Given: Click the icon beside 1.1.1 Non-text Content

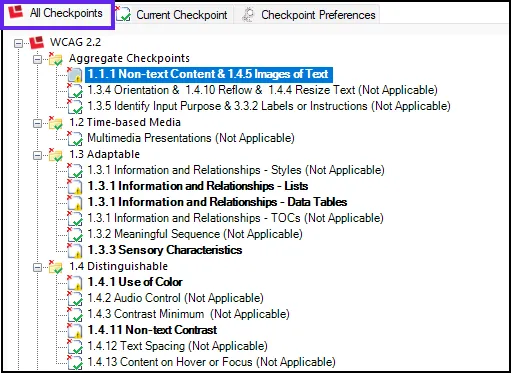Looking at the screenshot, I should coord(75,74).
